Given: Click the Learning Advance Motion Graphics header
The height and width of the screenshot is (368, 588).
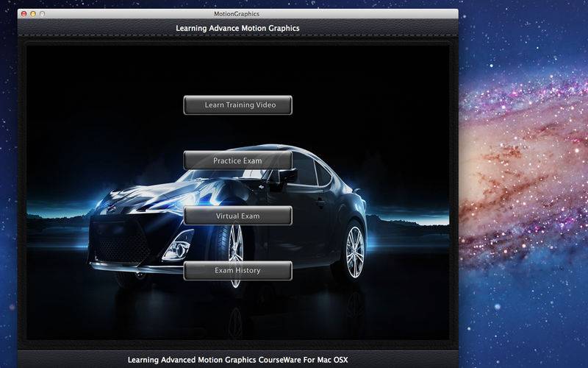Looking at the screenshot, I should tap(237, 29).
